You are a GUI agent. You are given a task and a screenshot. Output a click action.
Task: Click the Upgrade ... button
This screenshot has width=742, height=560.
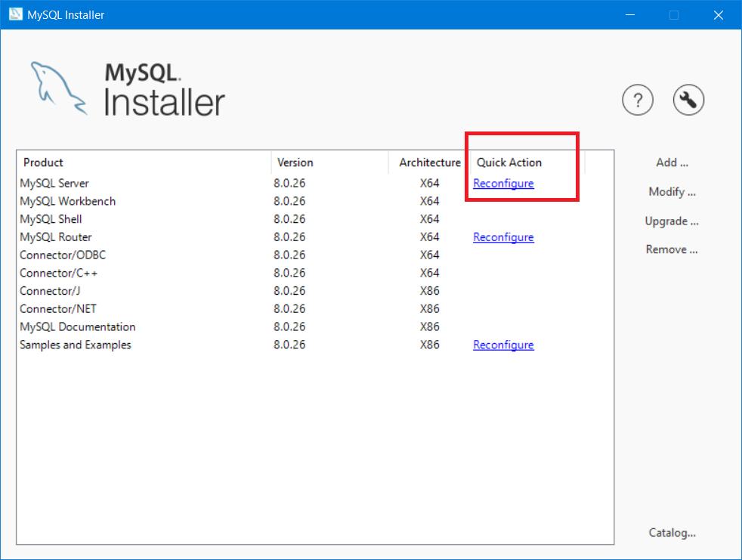672,221
